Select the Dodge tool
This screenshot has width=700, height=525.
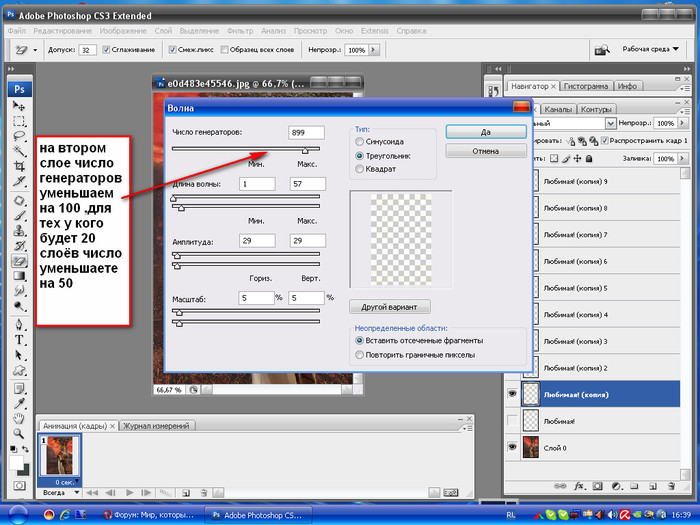coord(19,306)
